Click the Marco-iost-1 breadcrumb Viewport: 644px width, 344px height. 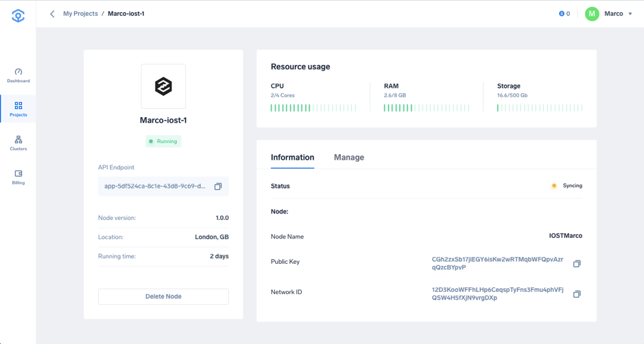tap(126, 14)
